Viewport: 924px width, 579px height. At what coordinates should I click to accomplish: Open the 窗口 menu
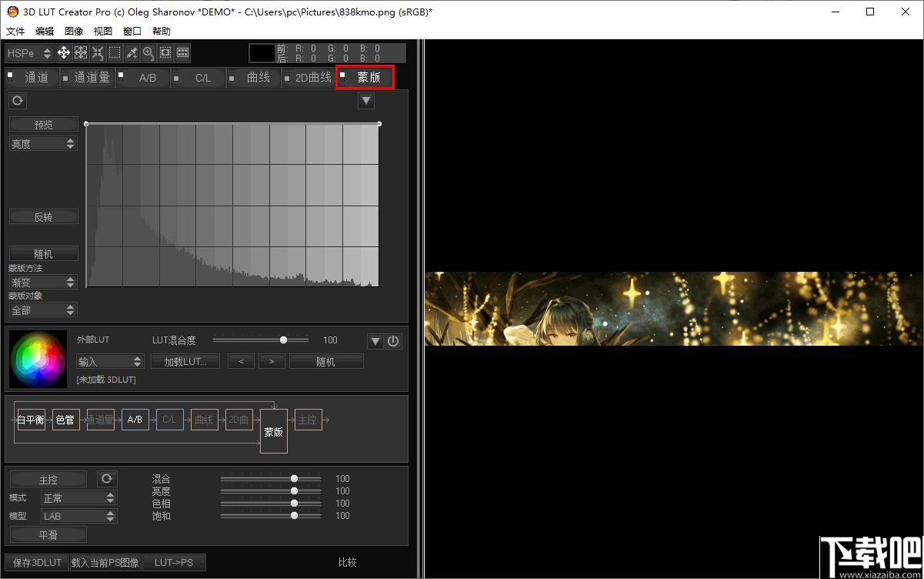click(x=132, y=32)
